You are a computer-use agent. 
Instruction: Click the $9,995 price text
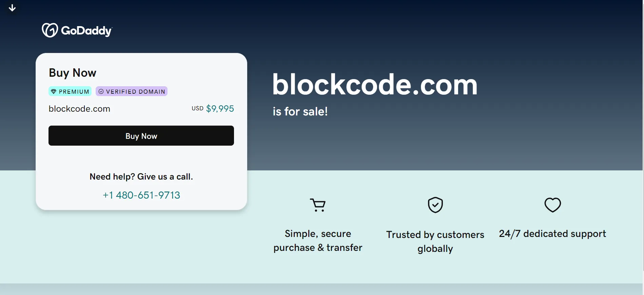[220, 109]
